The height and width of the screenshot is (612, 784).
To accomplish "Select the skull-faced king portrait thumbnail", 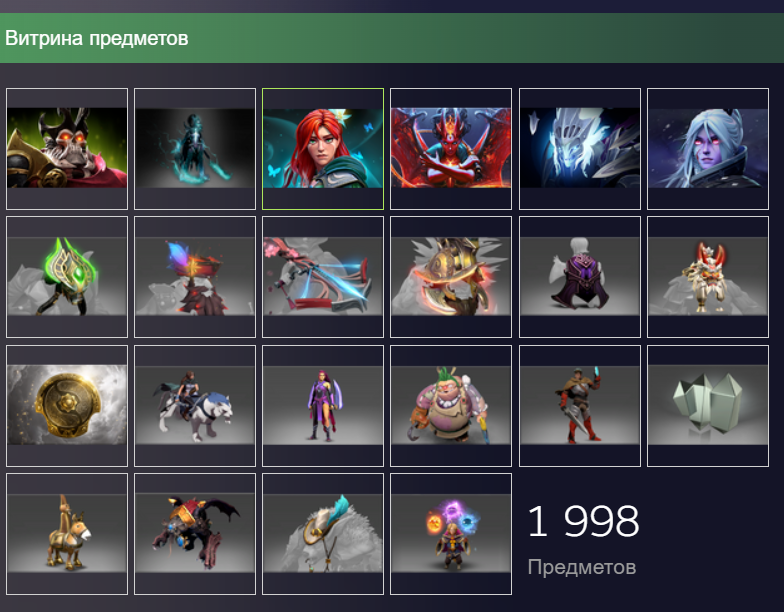I will pos(67,148).
